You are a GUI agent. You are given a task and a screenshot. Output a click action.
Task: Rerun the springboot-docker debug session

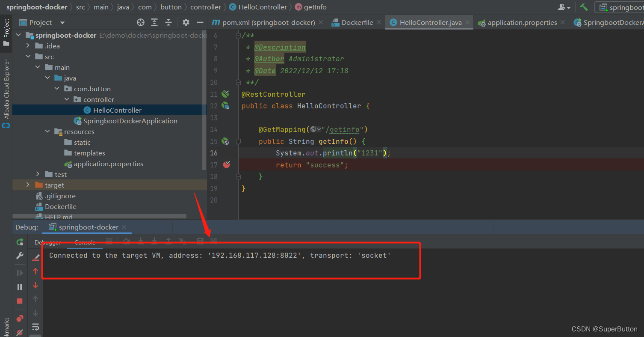point(20,242)
